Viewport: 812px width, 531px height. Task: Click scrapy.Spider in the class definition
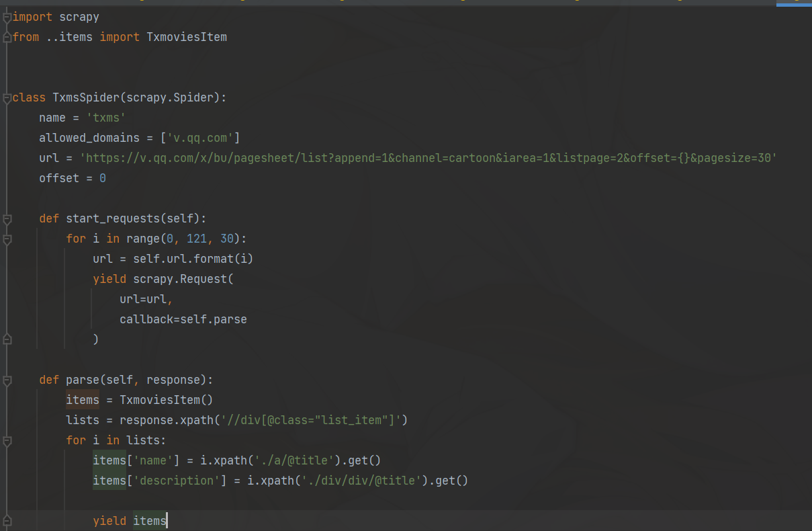coord(170,97)
